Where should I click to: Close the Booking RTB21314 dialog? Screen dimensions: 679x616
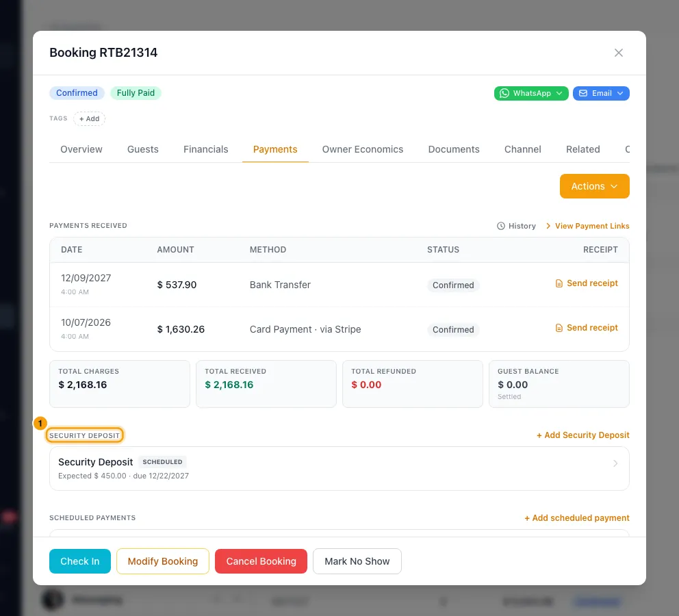tap(618, 53)
